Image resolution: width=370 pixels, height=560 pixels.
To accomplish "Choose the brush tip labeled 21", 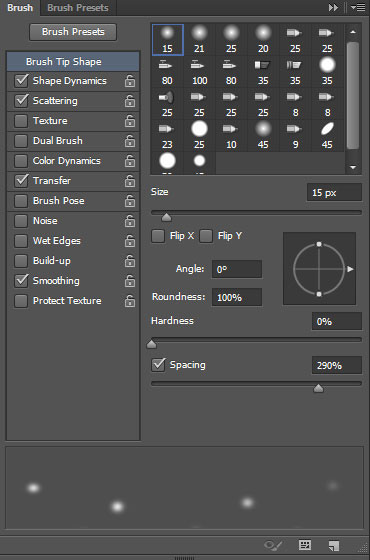I will click(199, 40).
